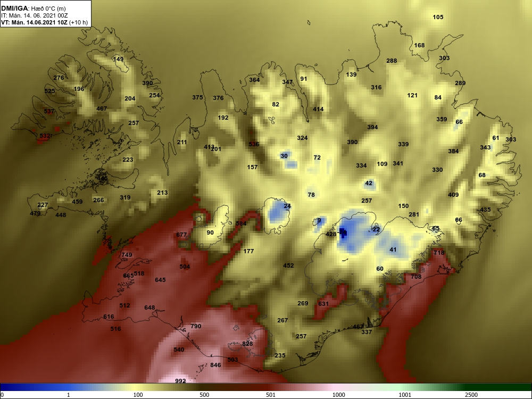Click the map value 749
This screenshot has height=399, width=532.
point(127,255)
